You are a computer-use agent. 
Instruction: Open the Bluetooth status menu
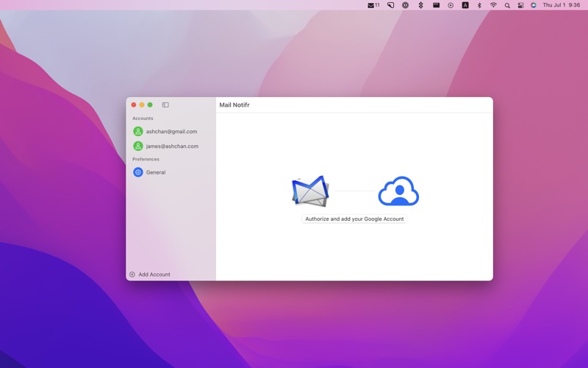(x=479, y=5)
